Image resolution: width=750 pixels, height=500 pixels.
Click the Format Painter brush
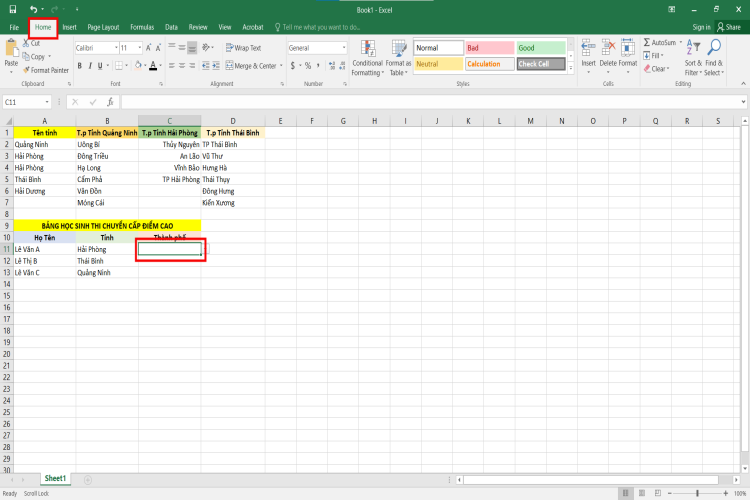coord(45,70)
